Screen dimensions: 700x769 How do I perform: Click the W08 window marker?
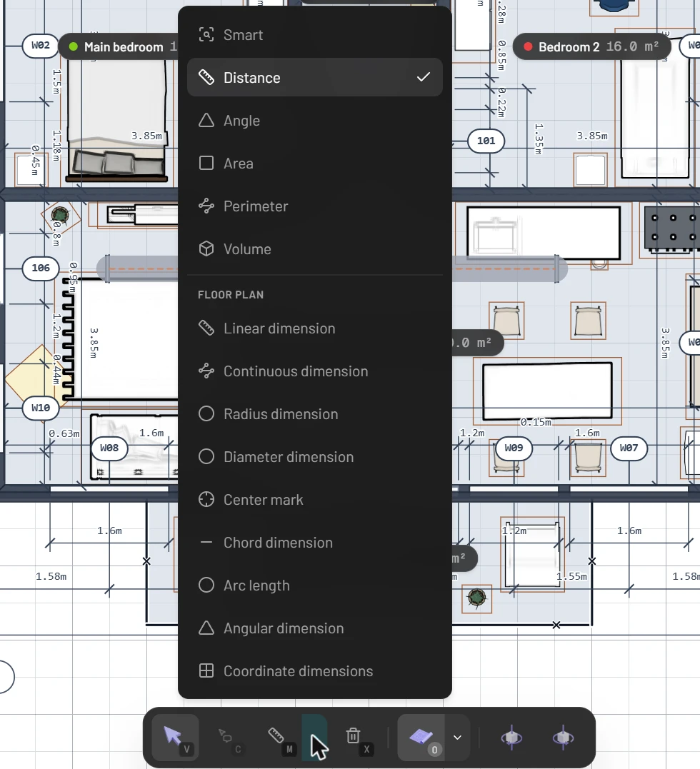click(109, 448)
